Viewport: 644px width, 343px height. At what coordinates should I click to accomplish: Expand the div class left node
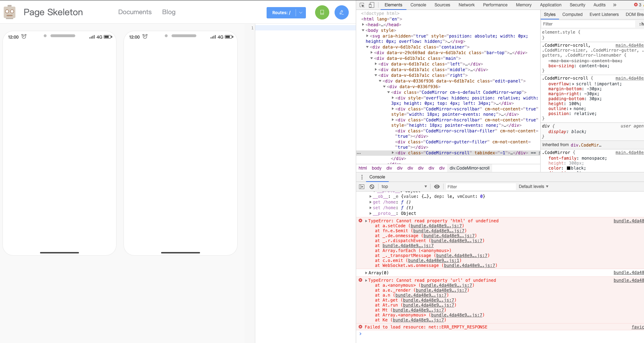point(376,64)
